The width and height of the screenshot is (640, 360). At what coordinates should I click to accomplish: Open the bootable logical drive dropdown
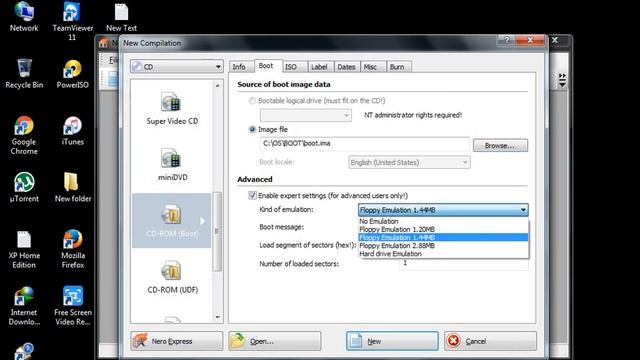tap(305, 115)
